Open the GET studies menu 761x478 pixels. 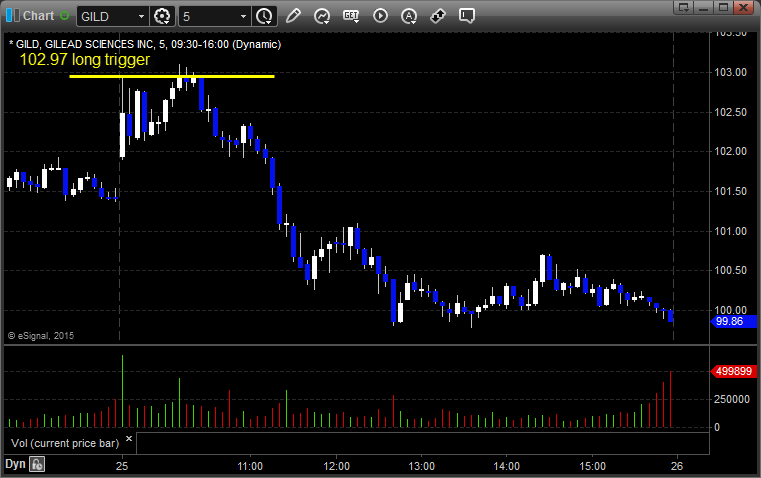click(351, 16)
